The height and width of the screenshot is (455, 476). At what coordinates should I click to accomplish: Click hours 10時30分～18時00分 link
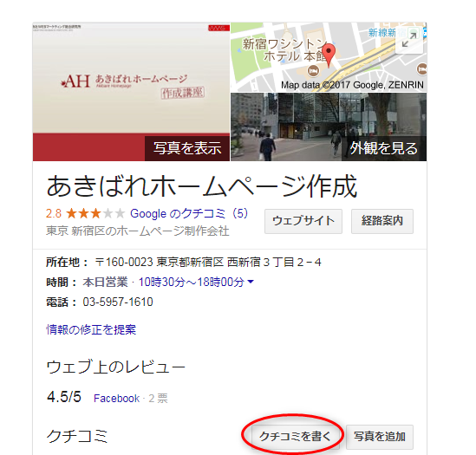point(192,282)
